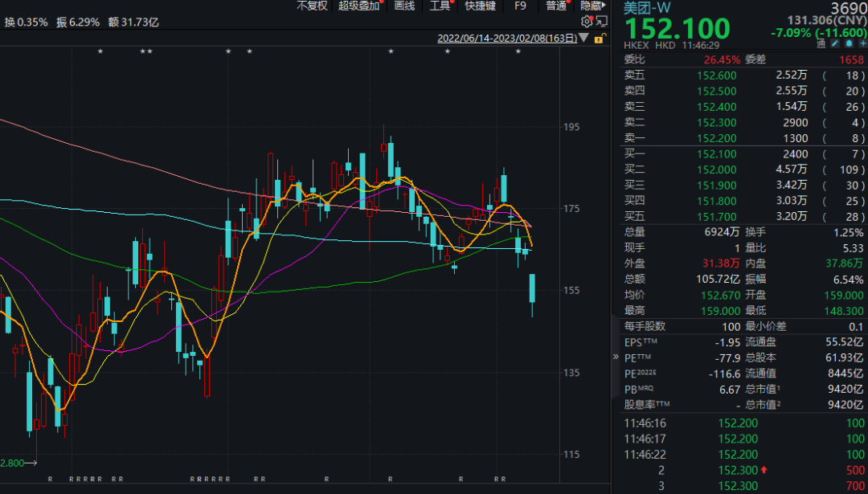Viewport: 868px width, 494px height.
Task: Click the F9 button
Action: coord(520,6)
